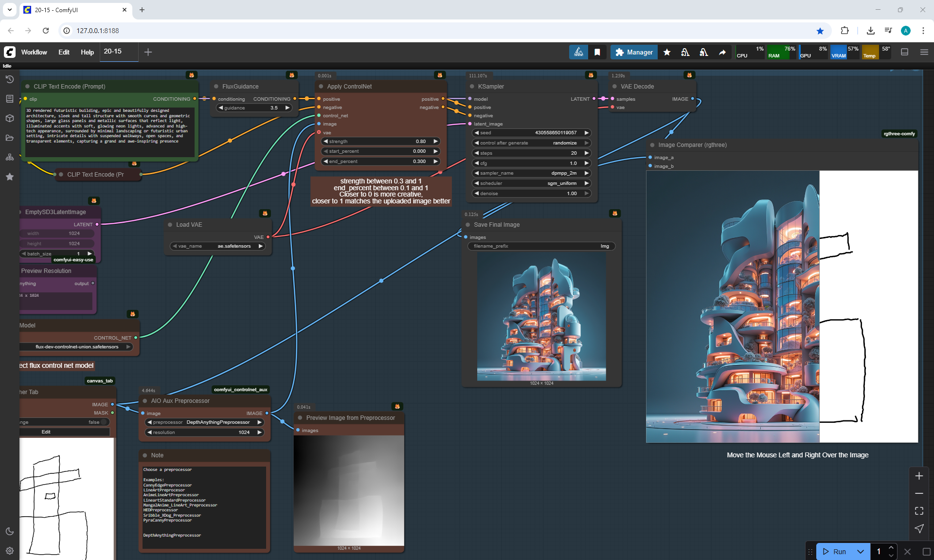This screenshot has height=560, width=934.
Task: Open the Help menu
Action: 87,52
